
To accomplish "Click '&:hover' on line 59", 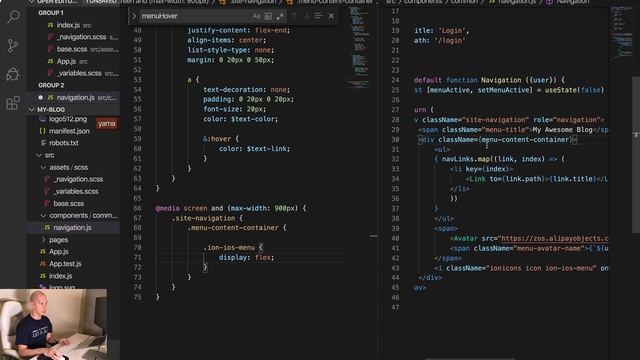I will click(x=217, y=139).
